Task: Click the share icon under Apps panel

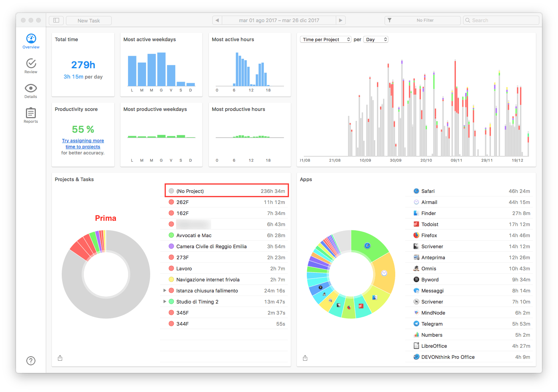Action: (x=305, y=358)
